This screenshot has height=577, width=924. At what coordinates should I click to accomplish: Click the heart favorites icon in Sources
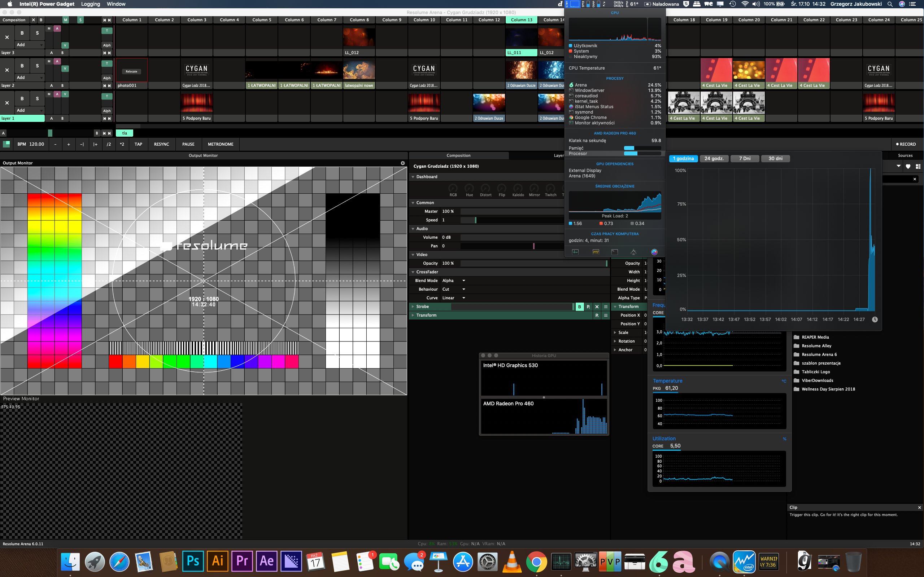908,166
